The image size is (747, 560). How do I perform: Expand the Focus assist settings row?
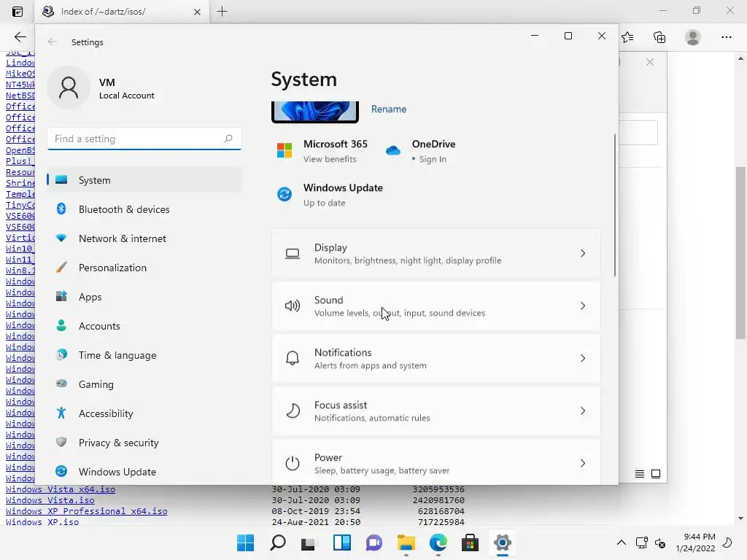point(436,411)
